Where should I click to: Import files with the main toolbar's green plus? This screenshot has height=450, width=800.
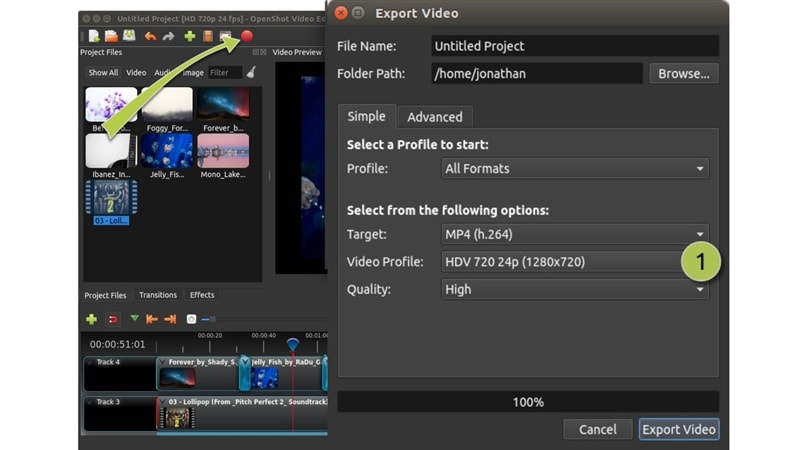click(190, 36)
